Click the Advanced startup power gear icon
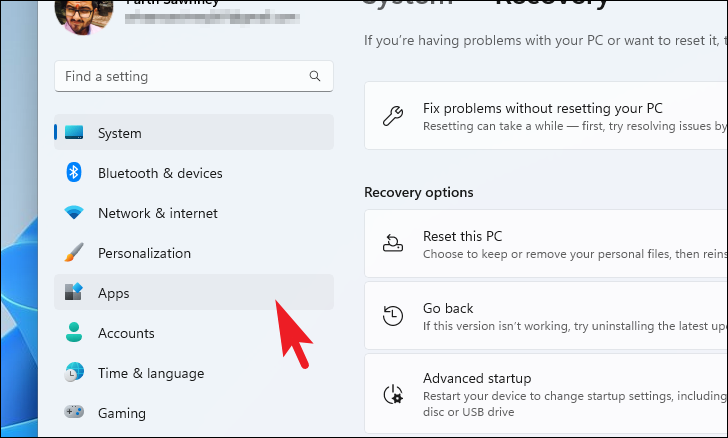 [393, 394]
